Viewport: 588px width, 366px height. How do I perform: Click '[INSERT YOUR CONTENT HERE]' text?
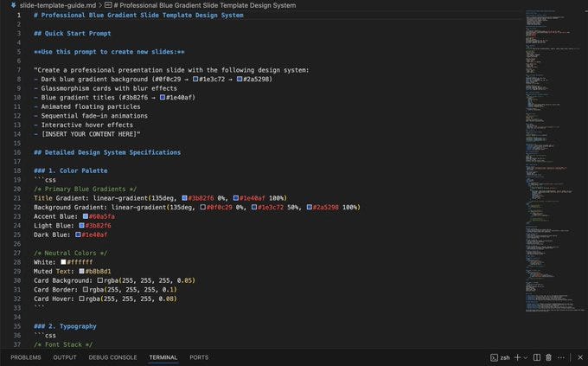click(x=89, y=134)
